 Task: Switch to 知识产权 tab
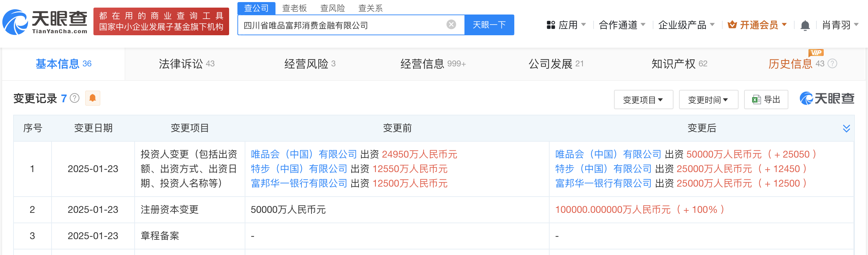tap(679, 64)
